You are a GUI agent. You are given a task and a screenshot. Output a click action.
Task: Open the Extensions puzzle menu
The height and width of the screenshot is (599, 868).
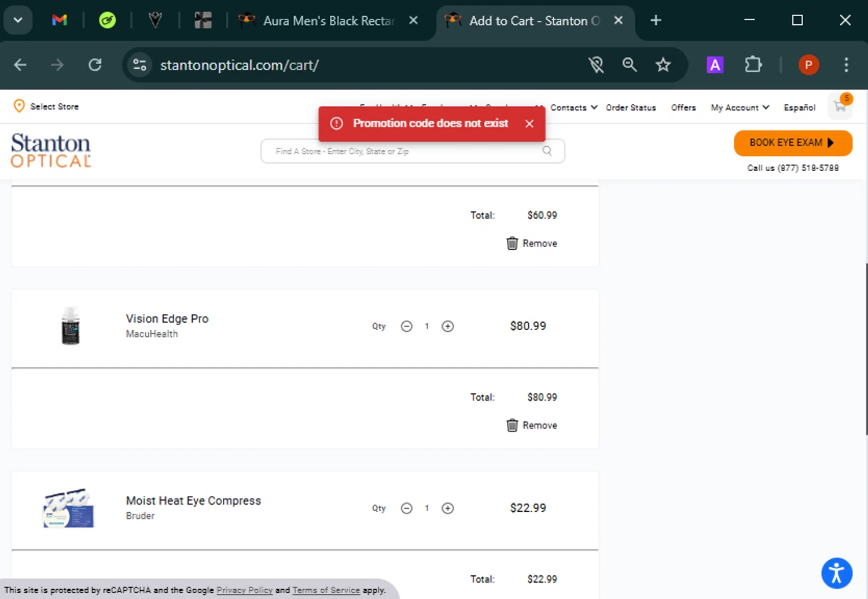[753, 65]
